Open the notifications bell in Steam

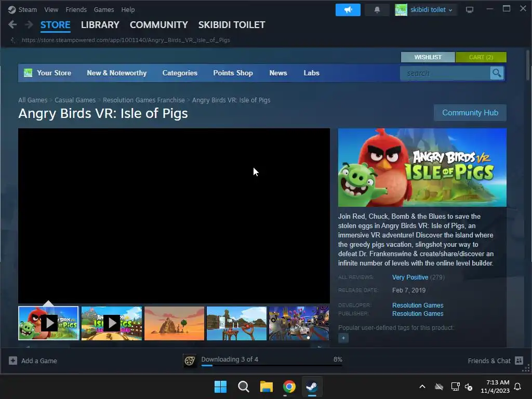pyautogui.click(x=377, y=10)
